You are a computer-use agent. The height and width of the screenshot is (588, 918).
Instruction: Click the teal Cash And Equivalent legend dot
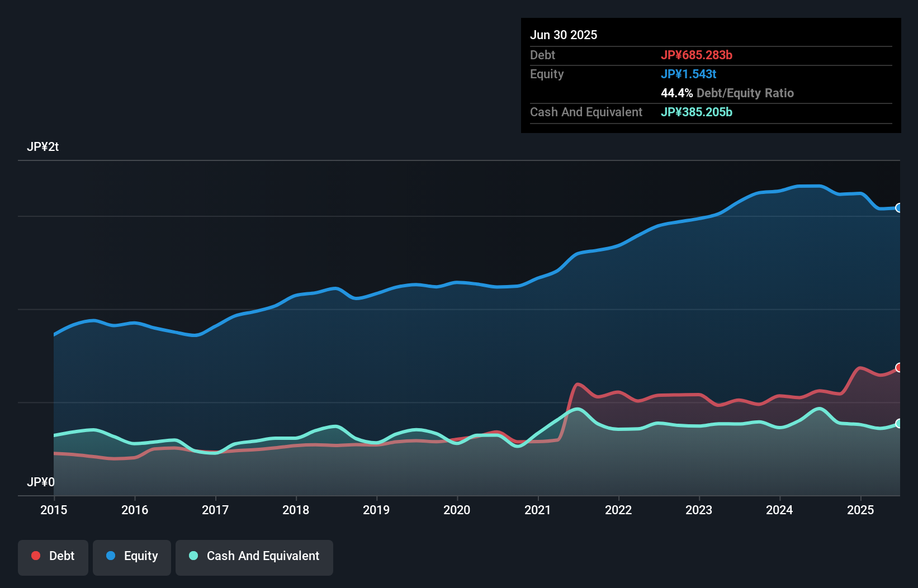pyautogui.click(x=193, y=556)
